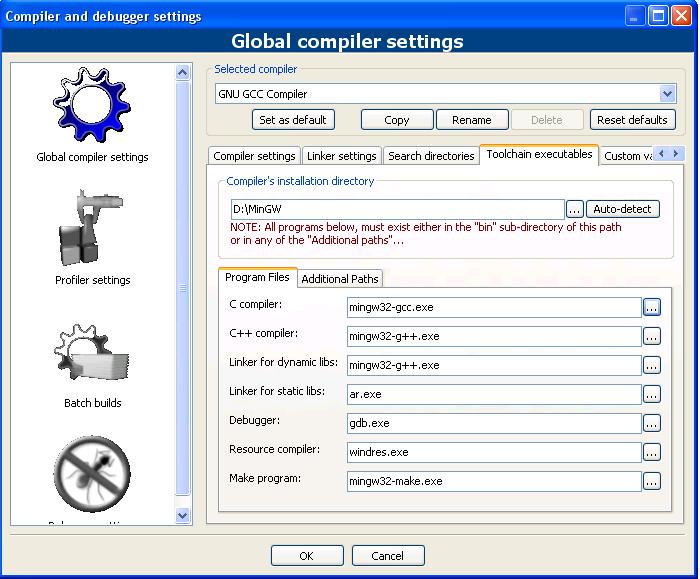Open Profiler settings caliper icon
The height and width of the screenshot is (579, 700).
click(x=91, y=228)
